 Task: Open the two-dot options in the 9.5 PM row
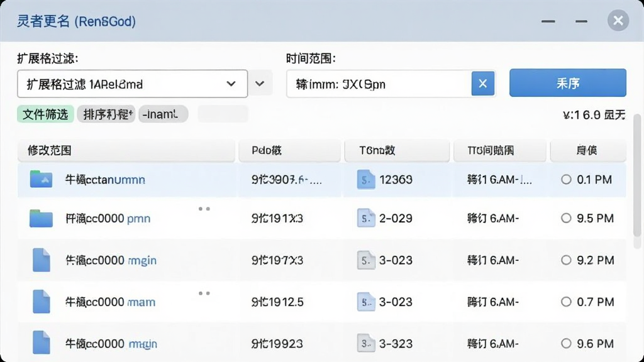204,209
